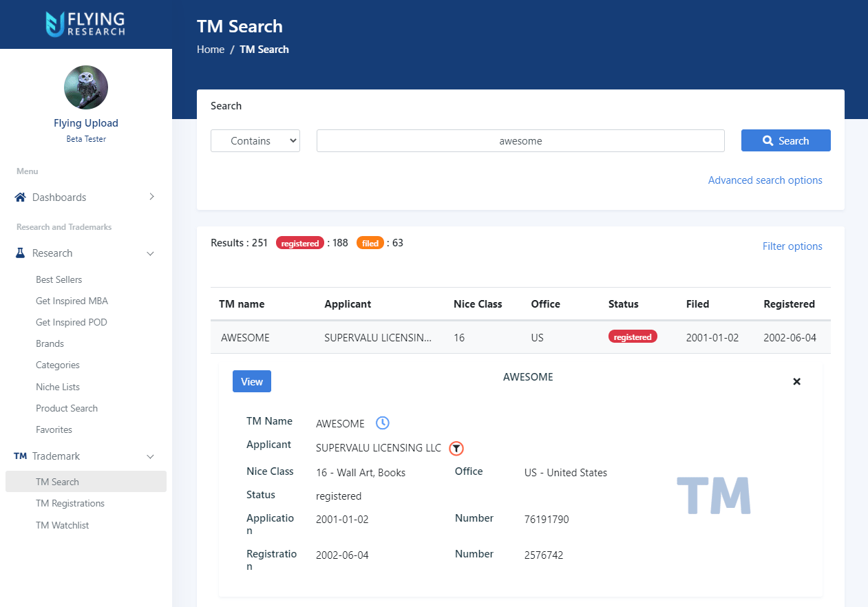Screen dimensions: 868x607
Task: Click the Applicant column header
Action: [348, 304]
